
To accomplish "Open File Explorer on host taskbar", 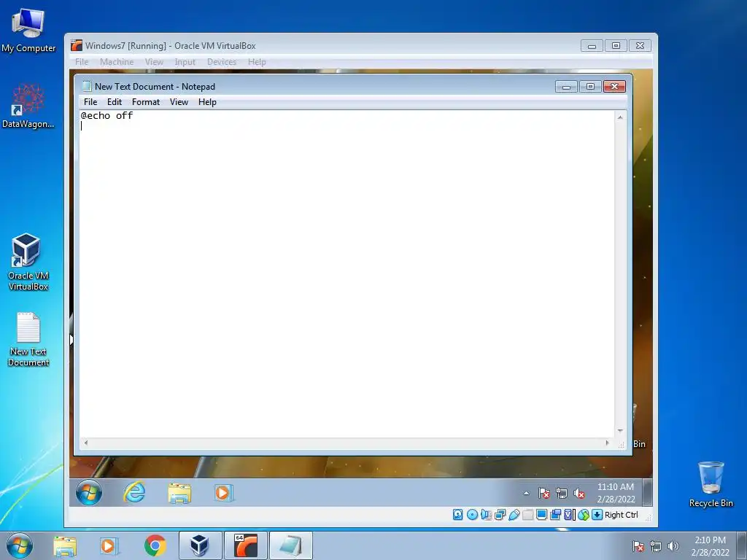I will 65,546.
